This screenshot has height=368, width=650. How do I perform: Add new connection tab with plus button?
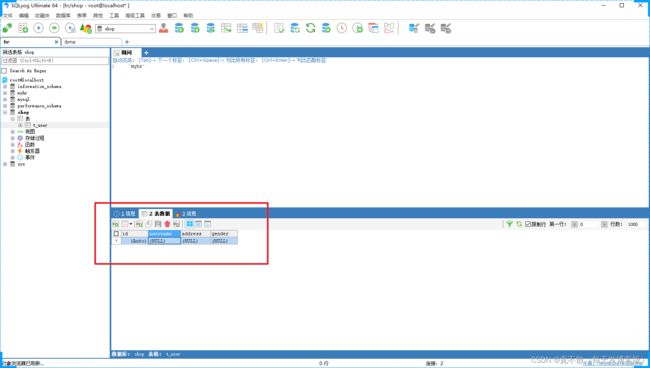point(127,42)
